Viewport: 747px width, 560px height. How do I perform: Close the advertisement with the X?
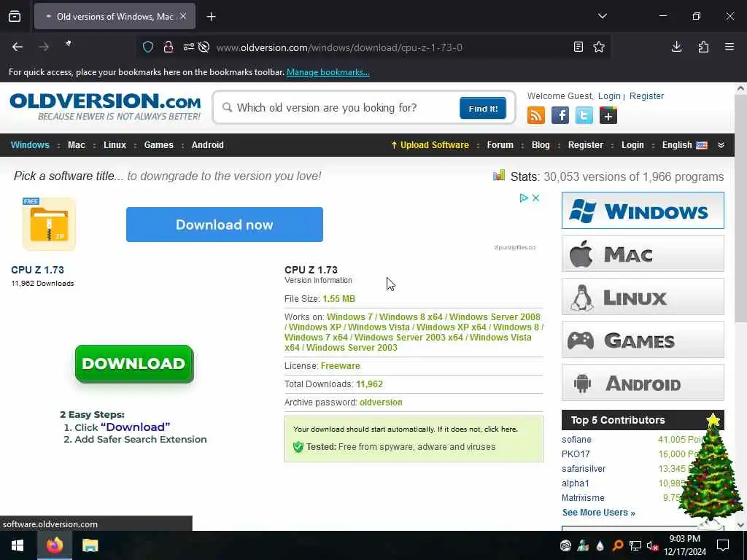pyautogui.click(x=535, y=198)
